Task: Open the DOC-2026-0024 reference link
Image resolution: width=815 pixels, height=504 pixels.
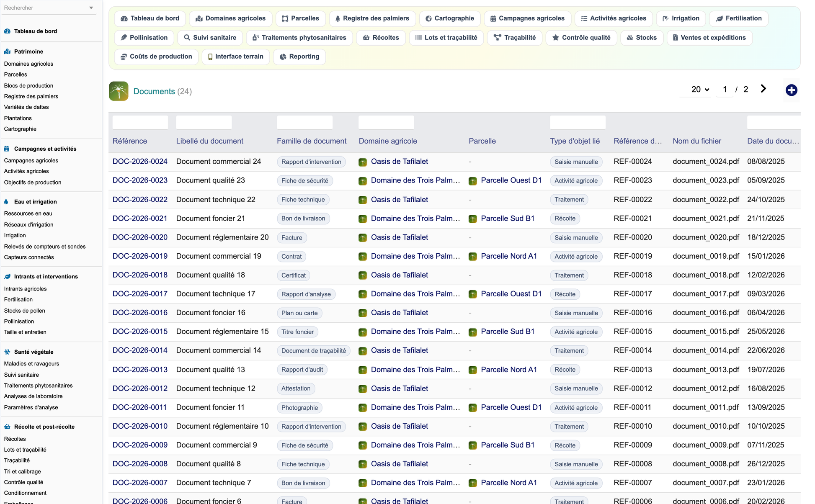Action: (x=140, y=162)
